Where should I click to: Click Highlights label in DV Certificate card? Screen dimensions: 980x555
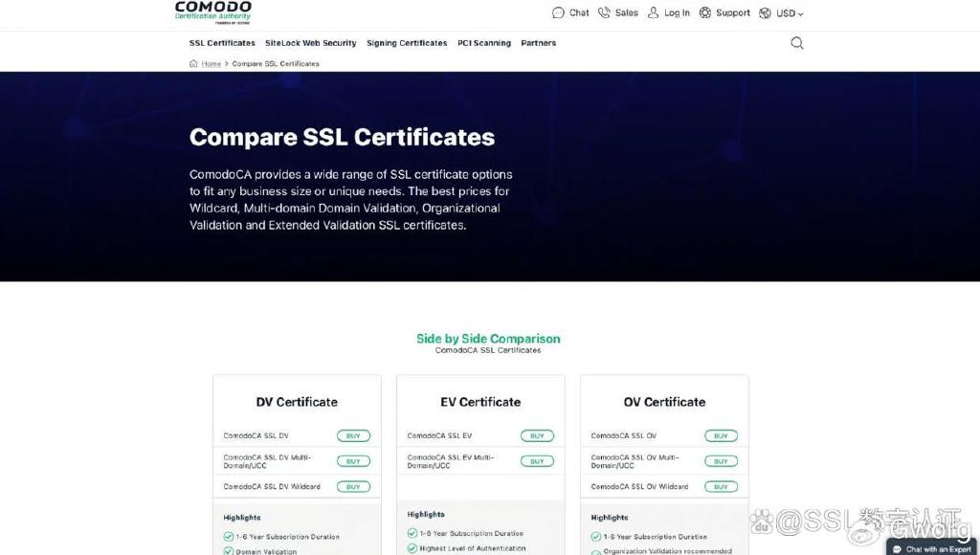pos(242,518)
